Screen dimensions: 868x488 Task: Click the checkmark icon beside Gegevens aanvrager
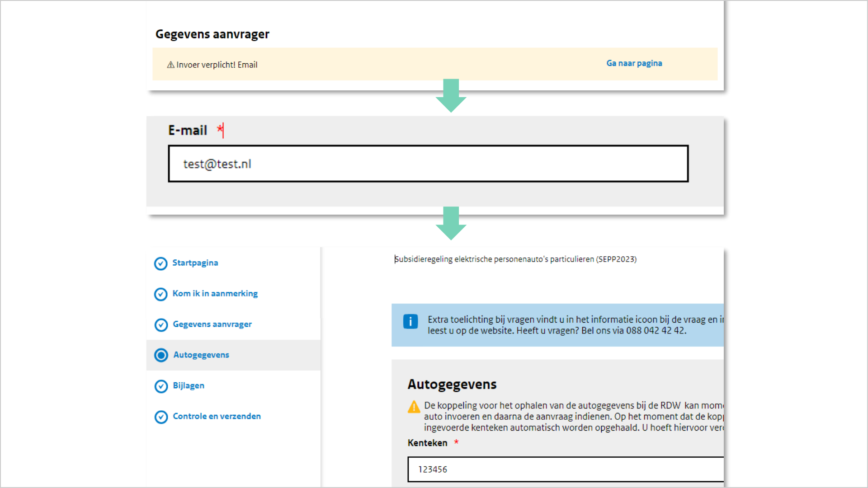click(x=161, y=325)
